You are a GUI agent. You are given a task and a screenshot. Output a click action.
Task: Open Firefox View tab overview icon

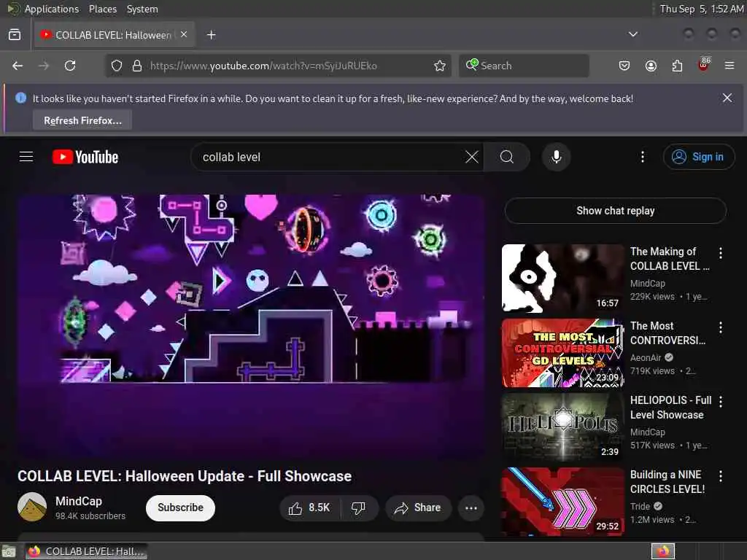[x=15, y=35]
